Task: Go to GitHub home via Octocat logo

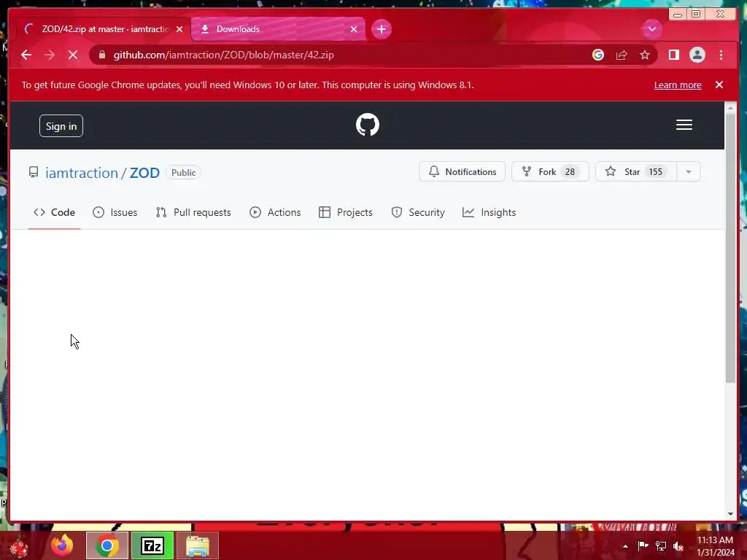Action: 368,125
